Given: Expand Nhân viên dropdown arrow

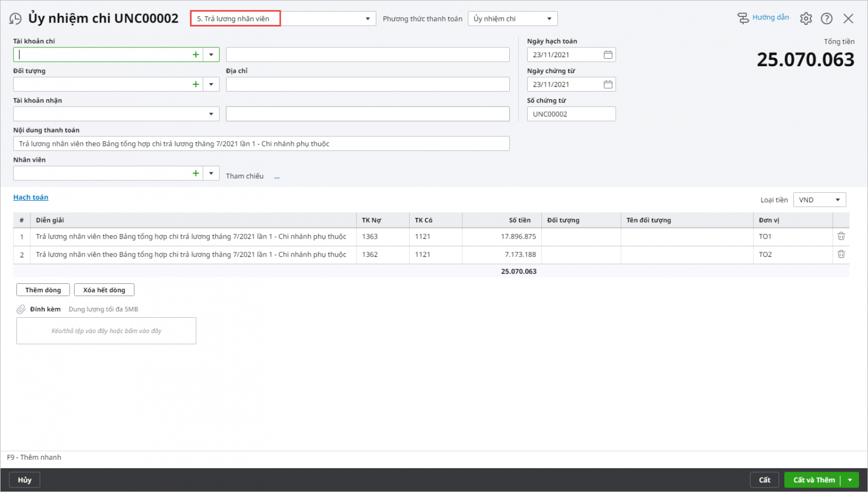Looking at the screenshot, I should coord(211,173).
